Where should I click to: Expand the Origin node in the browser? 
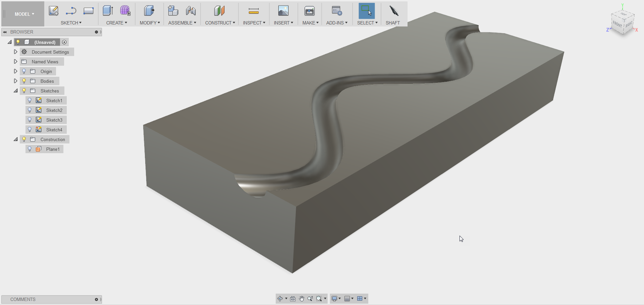tap(15, 71)
